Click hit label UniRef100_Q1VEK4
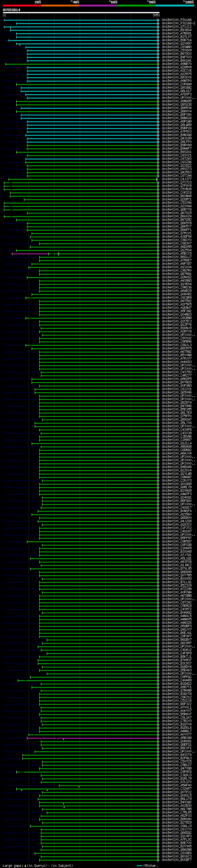The height and width of the screenshot is (868, 197). (x=176, y=284)
